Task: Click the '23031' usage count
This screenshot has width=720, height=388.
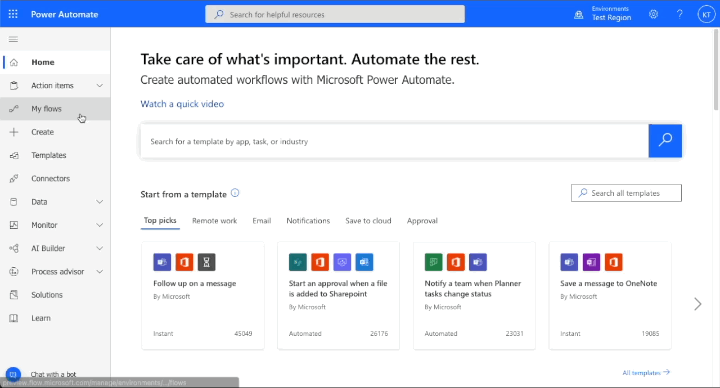Action: [515, 334]
